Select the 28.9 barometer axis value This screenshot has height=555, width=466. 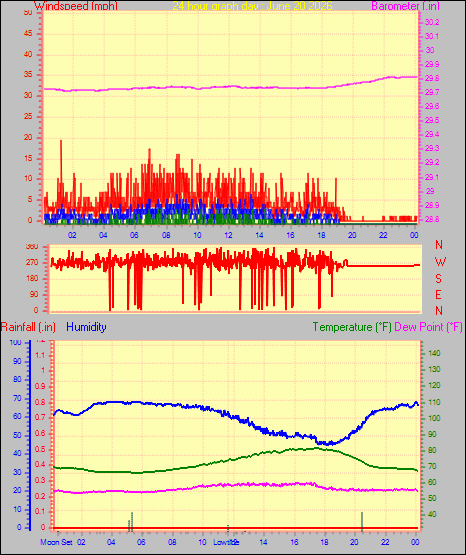(432, 205)
